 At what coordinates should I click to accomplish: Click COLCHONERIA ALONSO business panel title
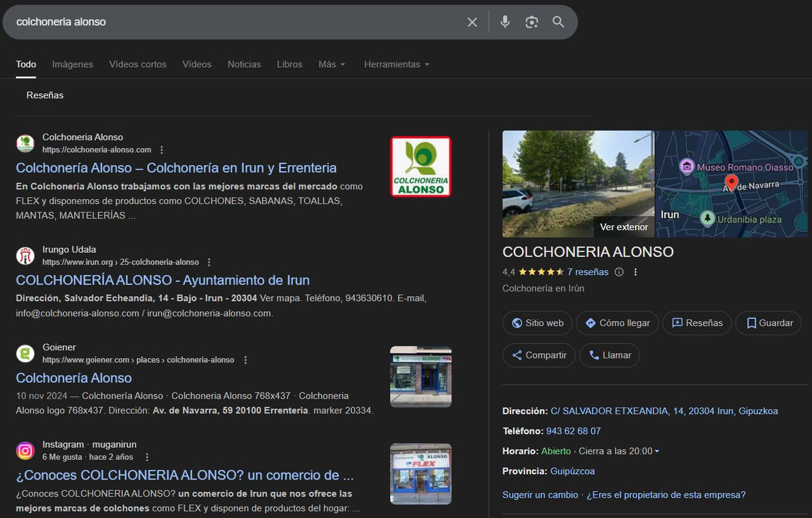(x=588, y=252)
